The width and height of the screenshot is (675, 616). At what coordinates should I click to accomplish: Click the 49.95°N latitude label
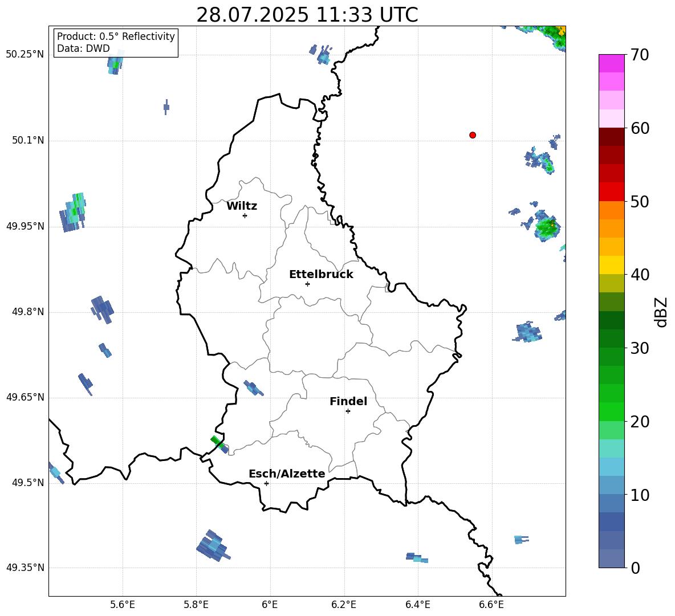tap(25, 226)
